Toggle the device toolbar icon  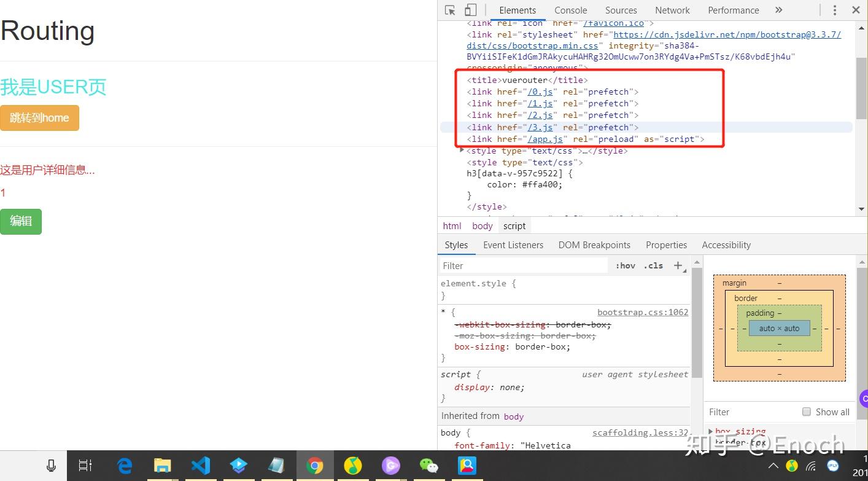(x=470, y=10)
